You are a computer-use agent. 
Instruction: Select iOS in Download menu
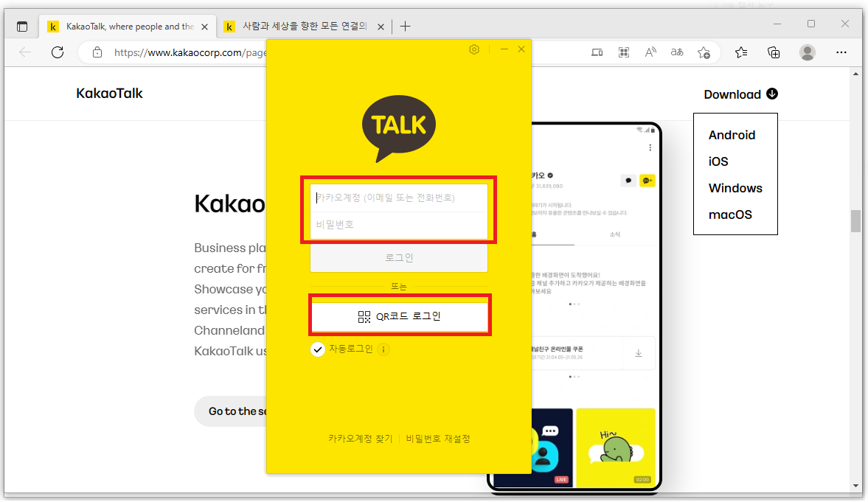click(x=718, y=161)
